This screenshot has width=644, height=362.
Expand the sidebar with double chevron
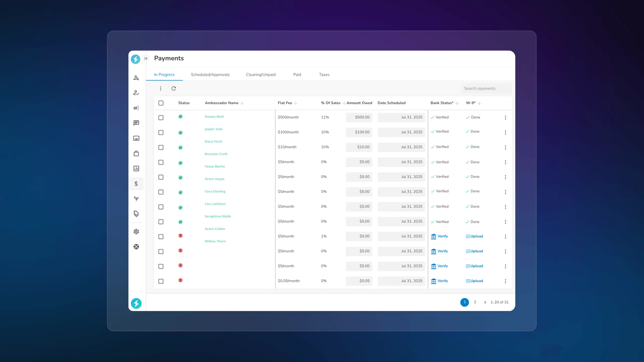[x=146, y=58]
